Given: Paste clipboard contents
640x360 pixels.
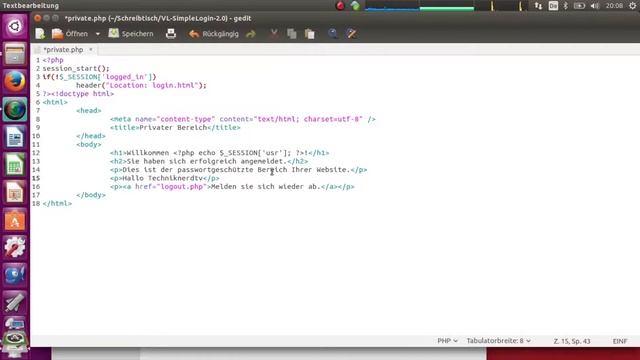Looking at the screenshot, I should [310, 34].
